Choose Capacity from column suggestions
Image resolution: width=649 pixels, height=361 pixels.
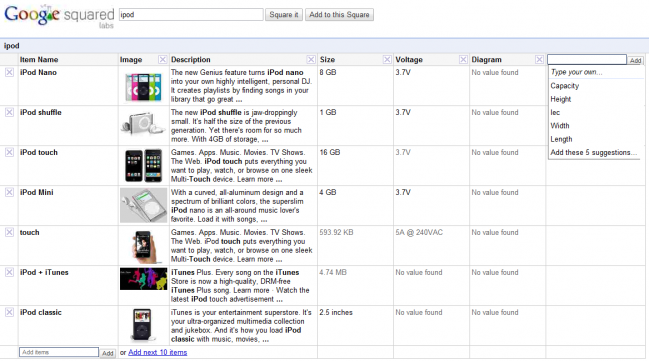(x=565, y=86)
